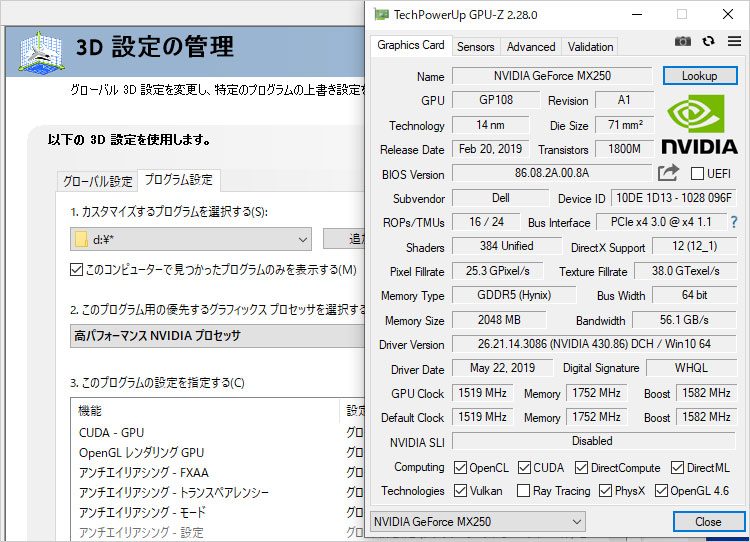Click the Pixel Fillrate value 25.3 GPixel/s

click(x=497, y=271)
